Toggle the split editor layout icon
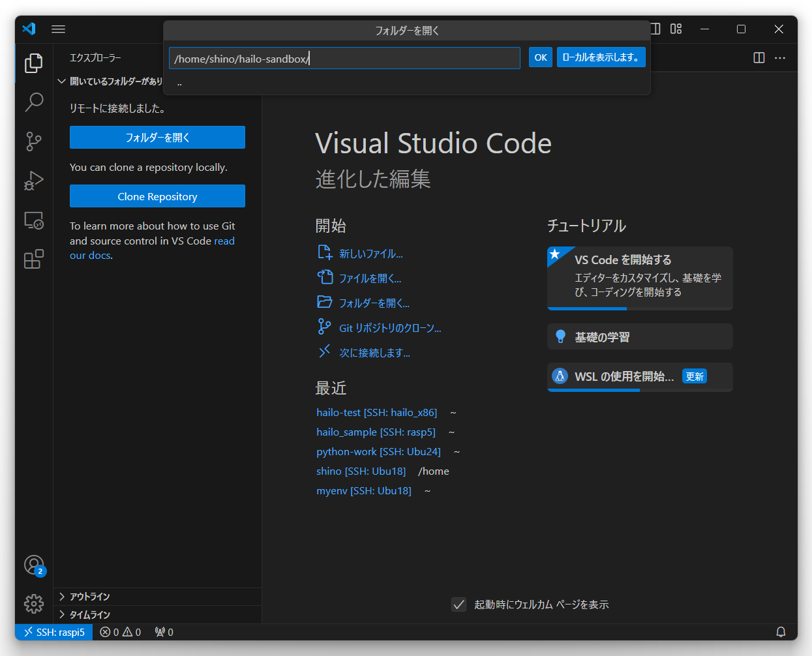Image resolution: width=812 pixels, height=656 pixels. pyautogui.click(x=759, y=57)
